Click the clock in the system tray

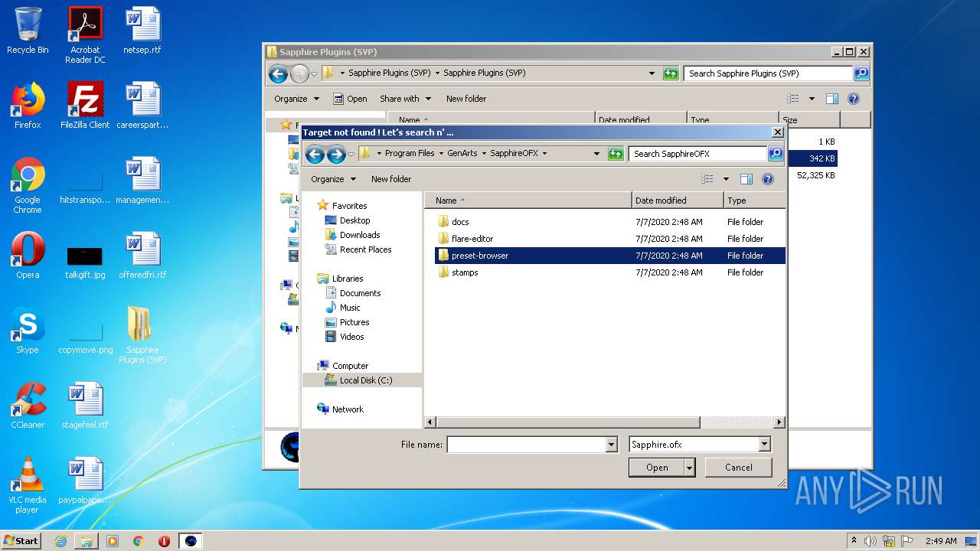941,541
